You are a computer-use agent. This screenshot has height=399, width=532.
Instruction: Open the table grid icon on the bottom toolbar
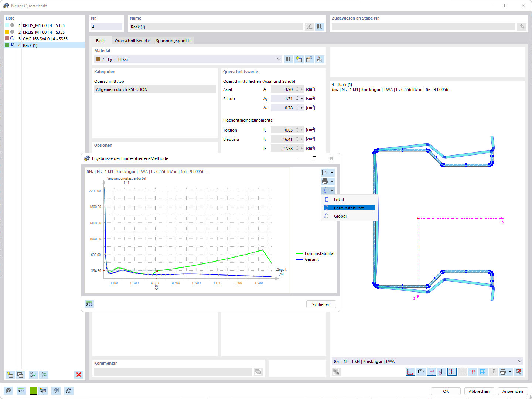pyautogui.click(x=483, y=372)
